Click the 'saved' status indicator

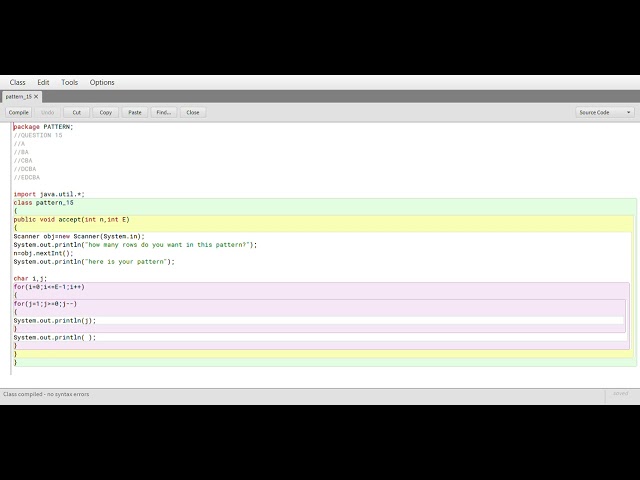coord(620,394)
